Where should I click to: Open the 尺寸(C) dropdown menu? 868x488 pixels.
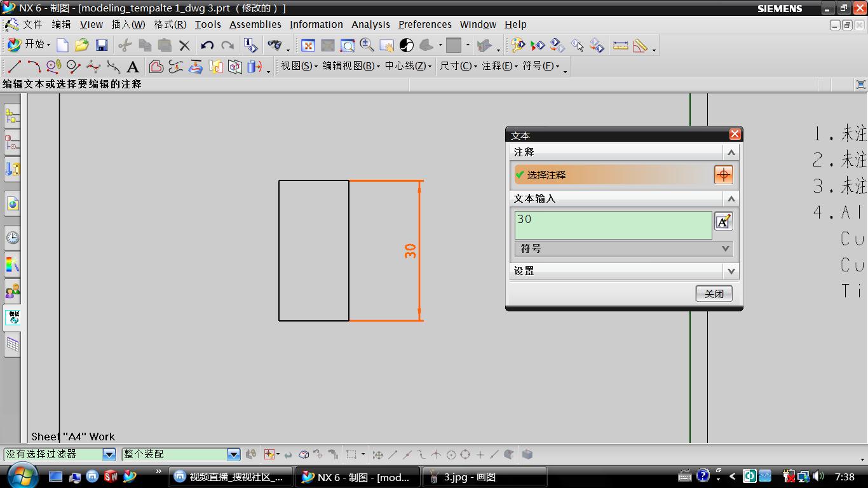(x=458, y=66)
